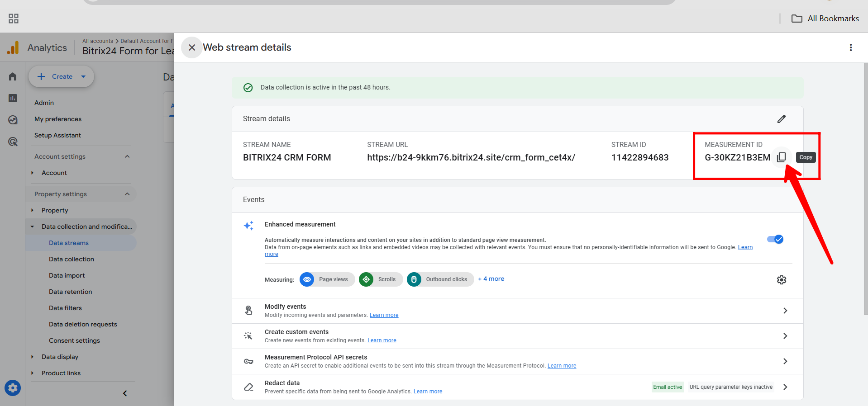Open Data retention settings

tap(71, 292)
